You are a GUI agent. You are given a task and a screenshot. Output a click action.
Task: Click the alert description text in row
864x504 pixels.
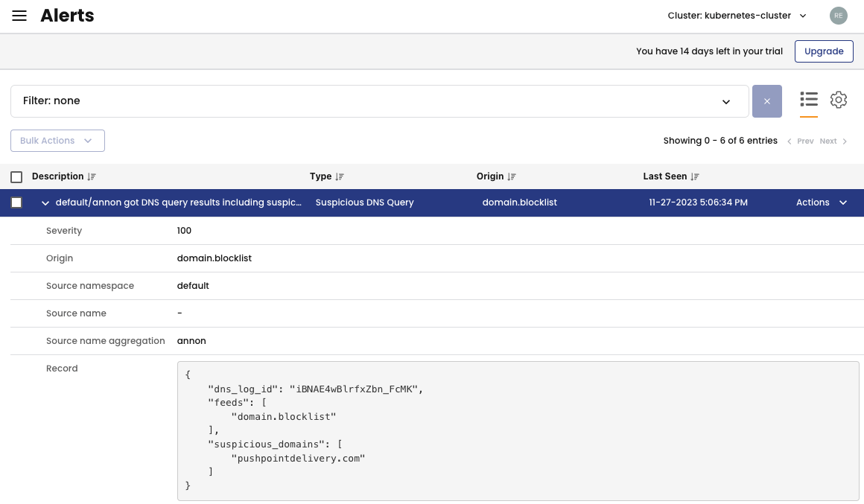tap(179, 202)
